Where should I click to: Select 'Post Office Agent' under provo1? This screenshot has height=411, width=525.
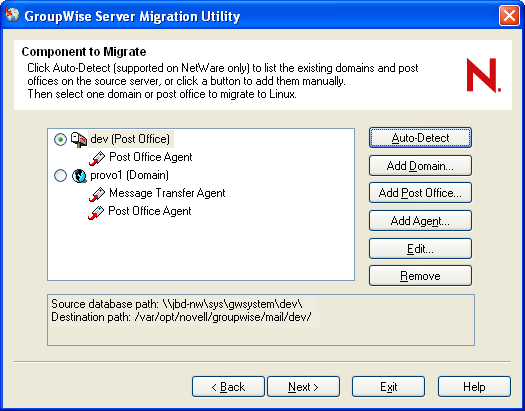pyautogui.click(x=150, y=211)
